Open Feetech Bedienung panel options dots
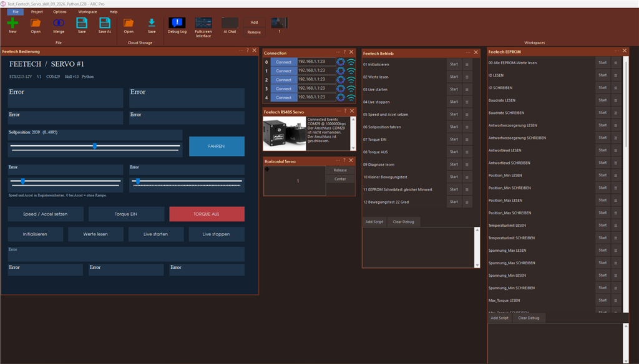The height and width of the screenshot is (364, 639). coord(241,50)
